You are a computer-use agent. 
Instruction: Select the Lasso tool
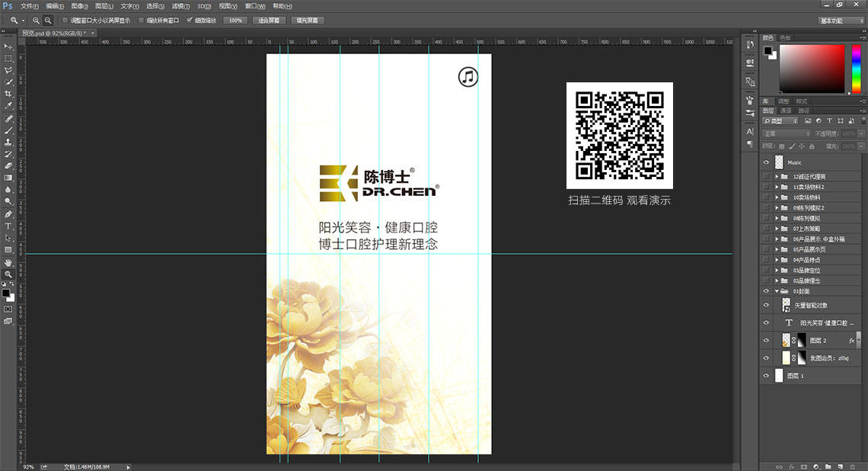pos(8,70)
